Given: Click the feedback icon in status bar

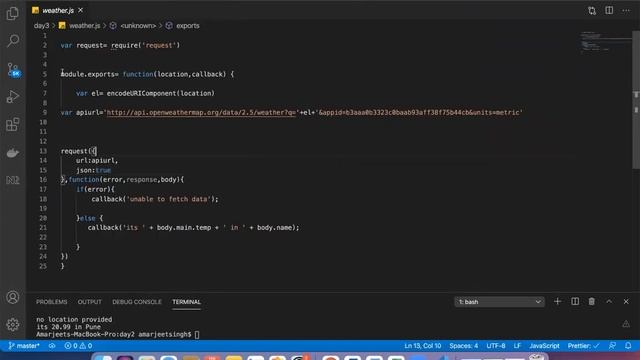Looking at the screenshot, I should click(x=612, y=346).
